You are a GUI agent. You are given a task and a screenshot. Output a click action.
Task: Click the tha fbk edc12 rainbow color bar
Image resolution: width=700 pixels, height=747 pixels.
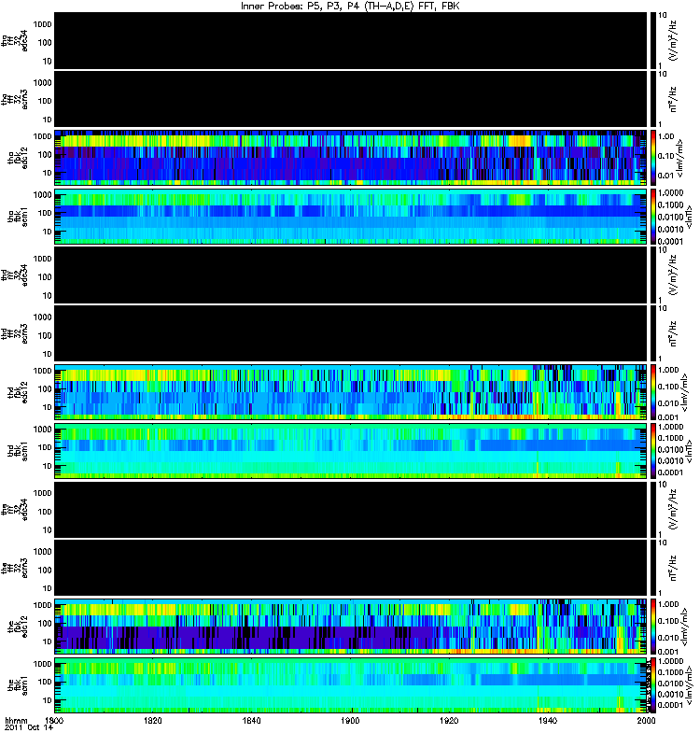[x=652, y=157]
